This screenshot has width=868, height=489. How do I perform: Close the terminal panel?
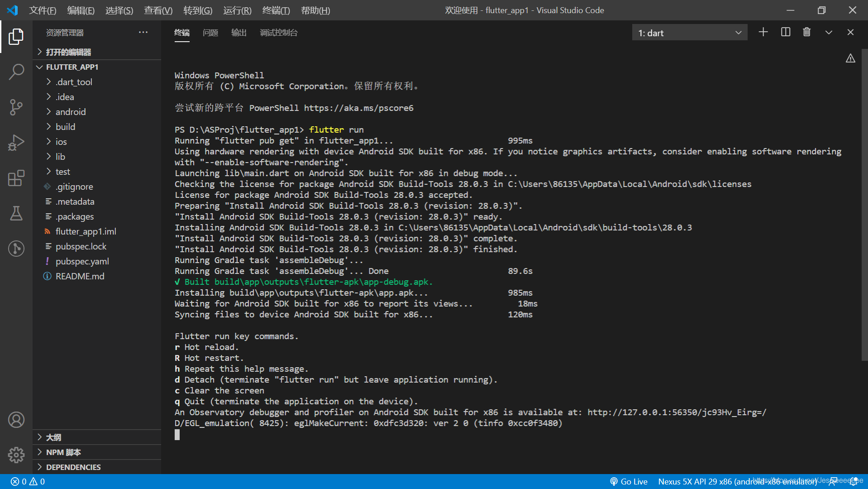pyautogui.click(x=850, y=32)
